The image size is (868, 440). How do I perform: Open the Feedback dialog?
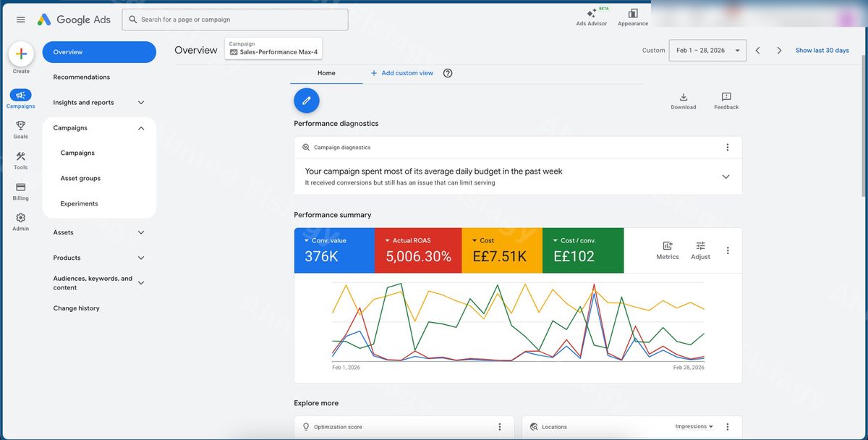pyautogui.click(x=726, y=101)
